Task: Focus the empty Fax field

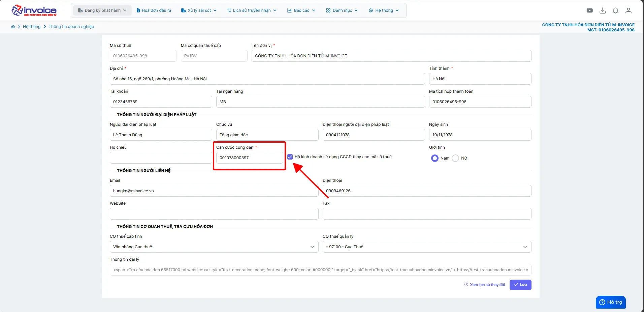Action: point(427,214)
